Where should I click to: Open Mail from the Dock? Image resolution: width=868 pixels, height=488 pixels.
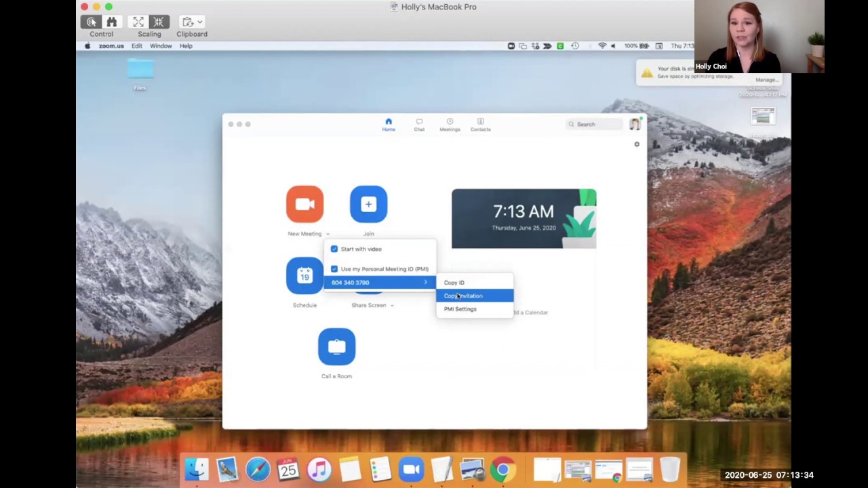coord(227,469)
